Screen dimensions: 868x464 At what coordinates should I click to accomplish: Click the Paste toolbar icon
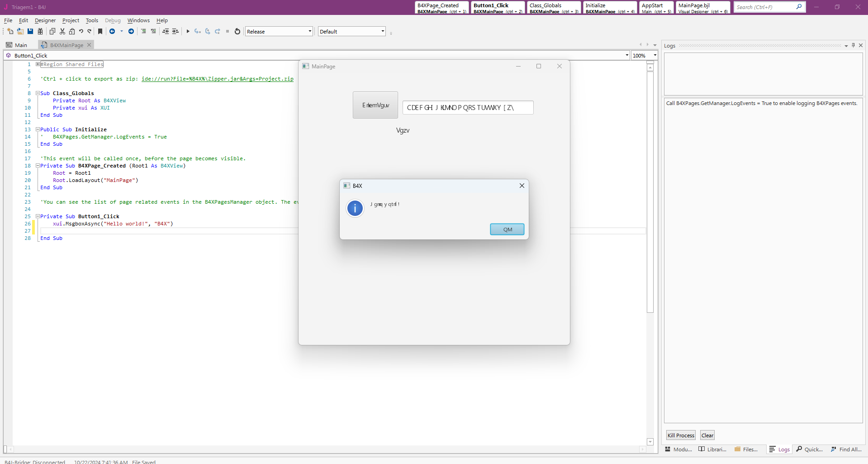point(72,31)
